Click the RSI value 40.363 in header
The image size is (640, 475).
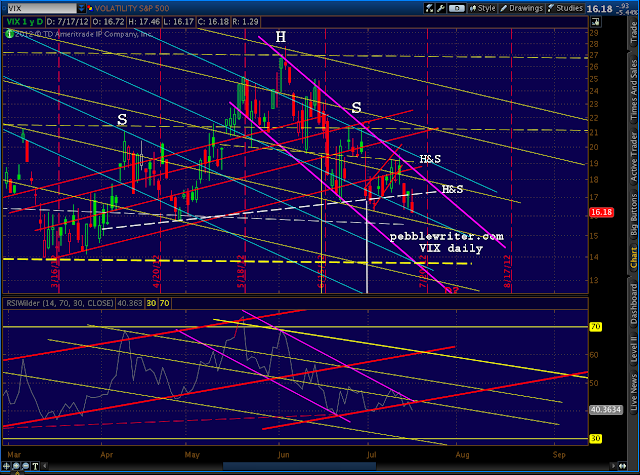[130, 303]
